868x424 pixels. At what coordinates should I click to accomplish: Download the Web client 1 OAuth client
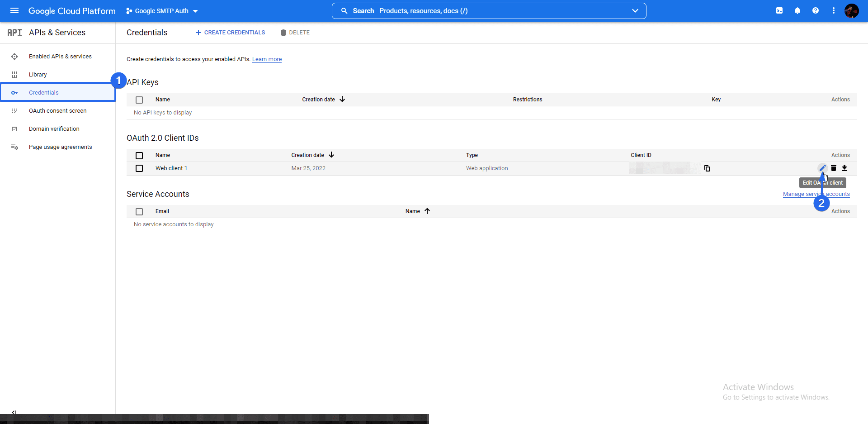click(844, 168)
